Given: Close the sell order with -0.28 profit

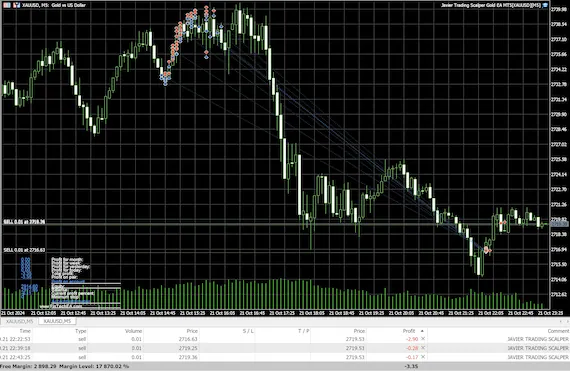Looking at the screenshot, I should 423,348.
